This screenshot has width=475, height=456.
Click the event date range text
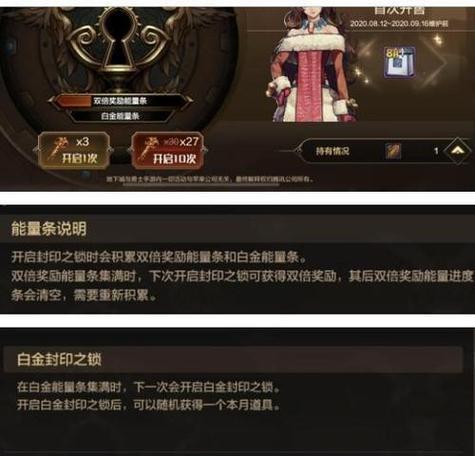pos(399,24)
